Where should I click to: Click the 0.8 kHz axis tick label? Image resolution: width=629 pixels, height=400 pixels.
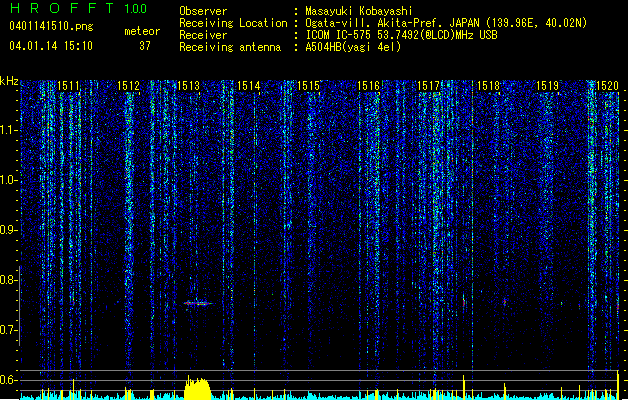click(x=8, y=280)
